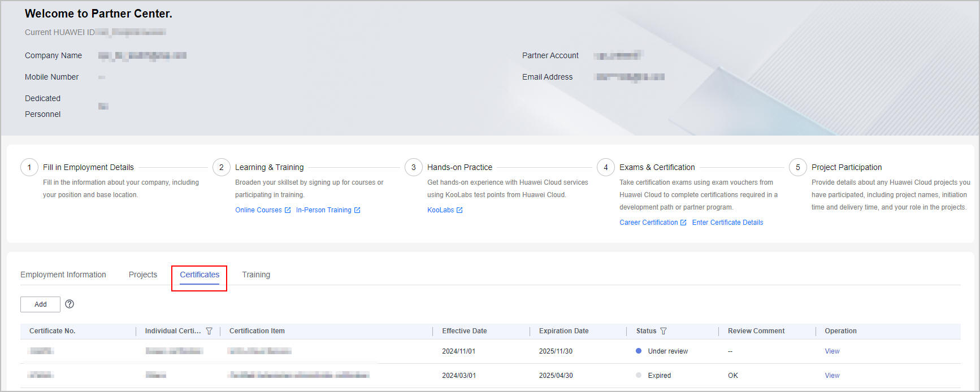Click the external link icon next to Online Courses
The width and height of the screenshot is (980, 392).
click(x=288, y=210)
